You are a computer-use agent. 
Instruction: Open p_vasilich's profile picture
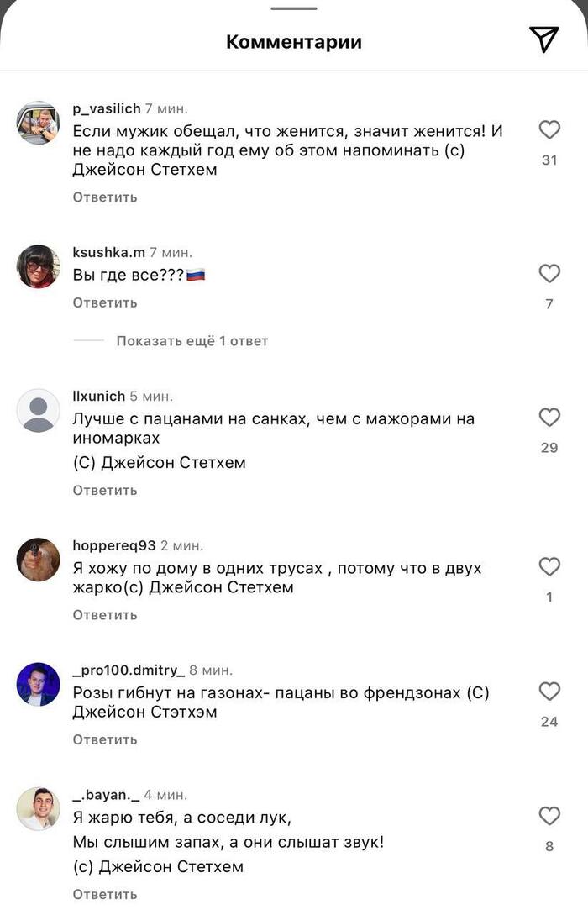[x=39, y=124]
